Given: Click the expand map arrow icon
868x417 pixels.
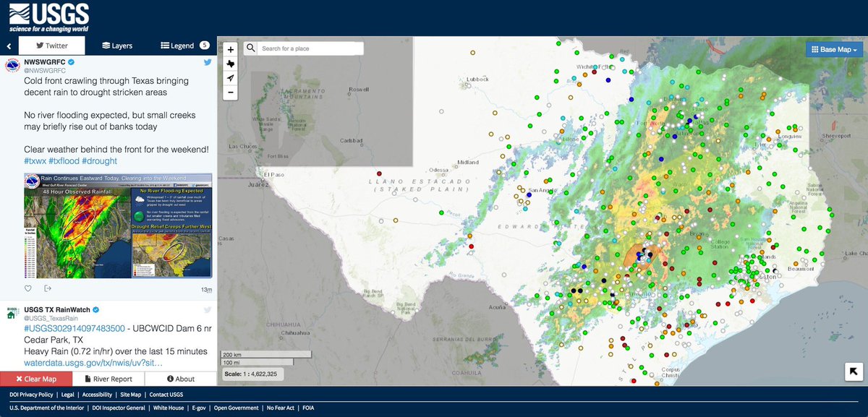Looking at the screenshot, I should click(x=854, y=372).
